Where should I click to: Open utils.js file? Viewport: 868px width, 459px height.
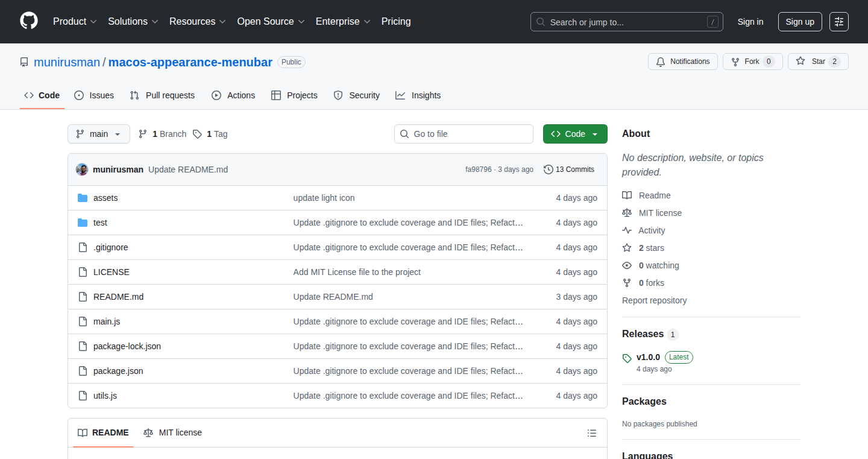click(105, 396)
